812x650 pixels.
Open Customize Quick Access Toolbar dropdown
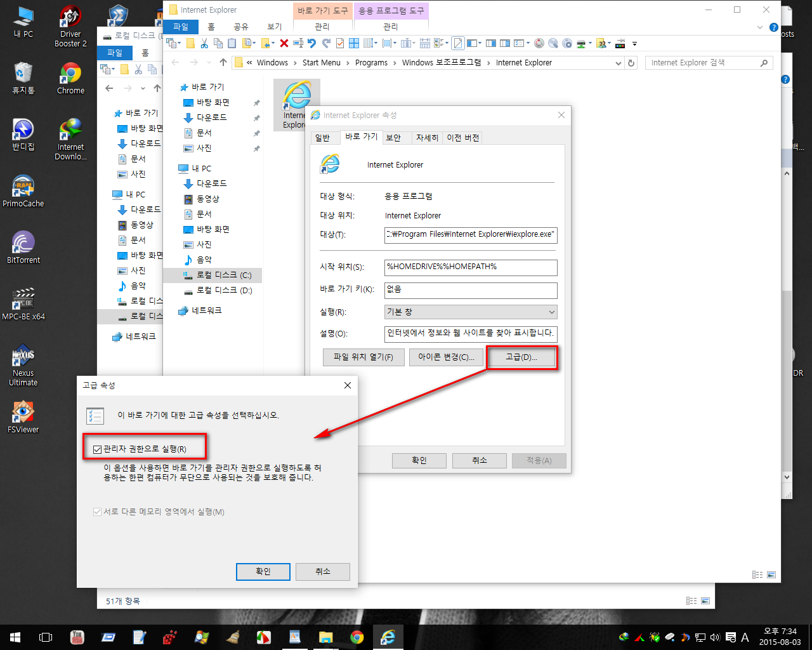click(x=634, y=44)
